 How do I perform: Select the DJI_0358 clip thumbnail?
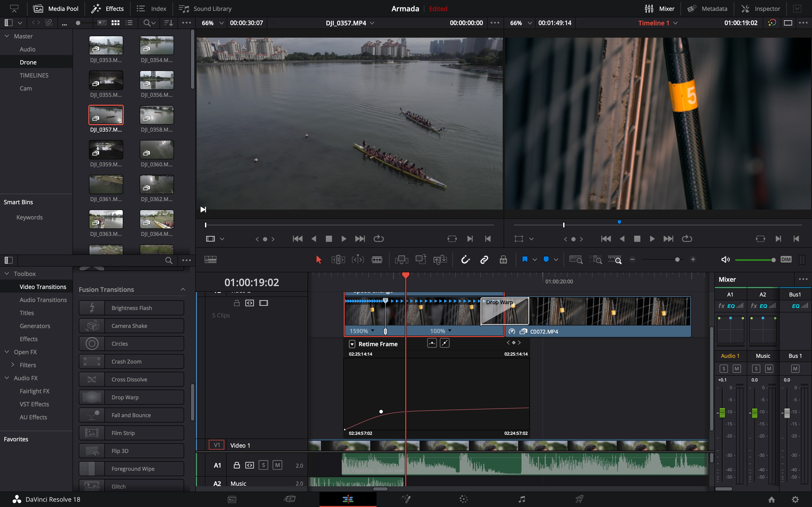(157, 115)
